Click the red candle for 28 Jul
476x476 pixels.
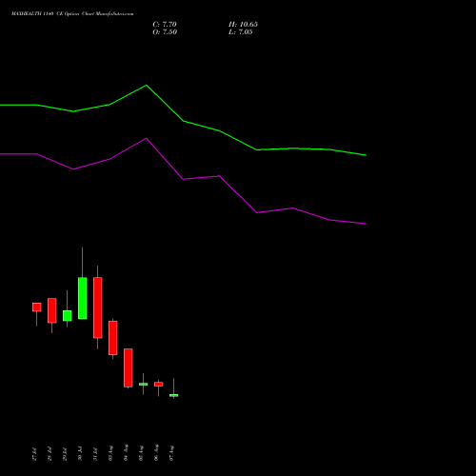[x=52, y=310]
